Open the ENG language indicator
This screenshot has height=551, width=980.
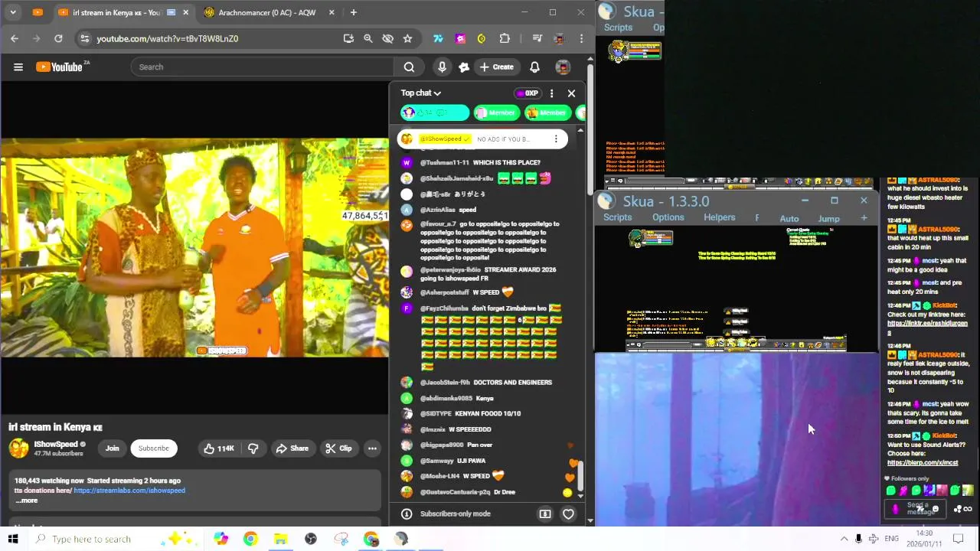pyautogui.click(x=892, y=539)
